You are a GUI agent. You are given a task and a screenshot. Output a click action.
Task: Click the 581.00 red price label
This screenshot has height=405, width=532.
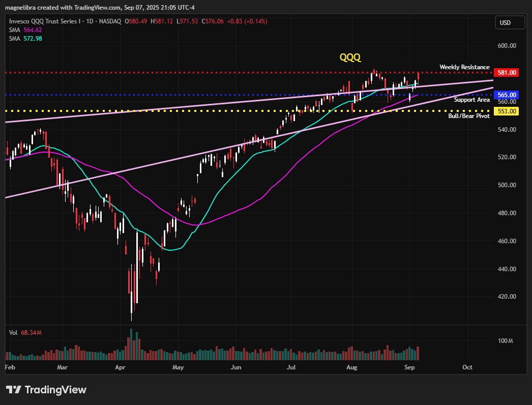[x=506, y=73]
